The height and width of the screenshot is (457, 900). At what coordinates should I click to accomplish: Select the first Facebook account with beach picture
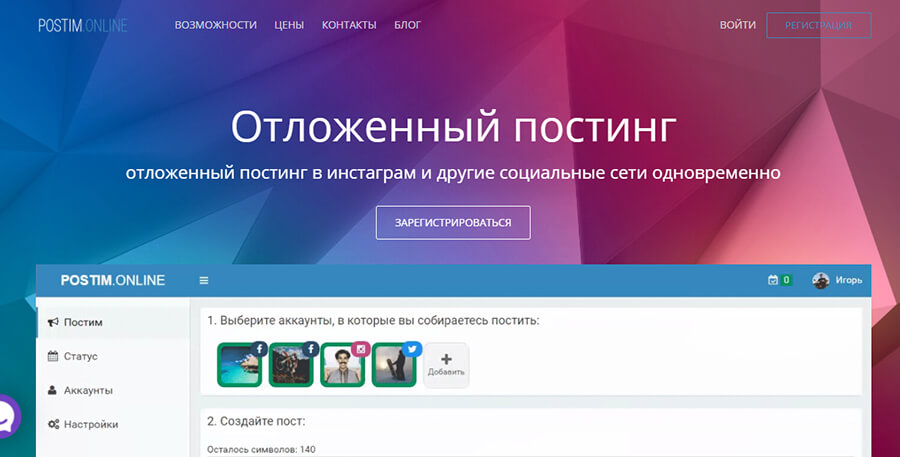coord(239,365)
